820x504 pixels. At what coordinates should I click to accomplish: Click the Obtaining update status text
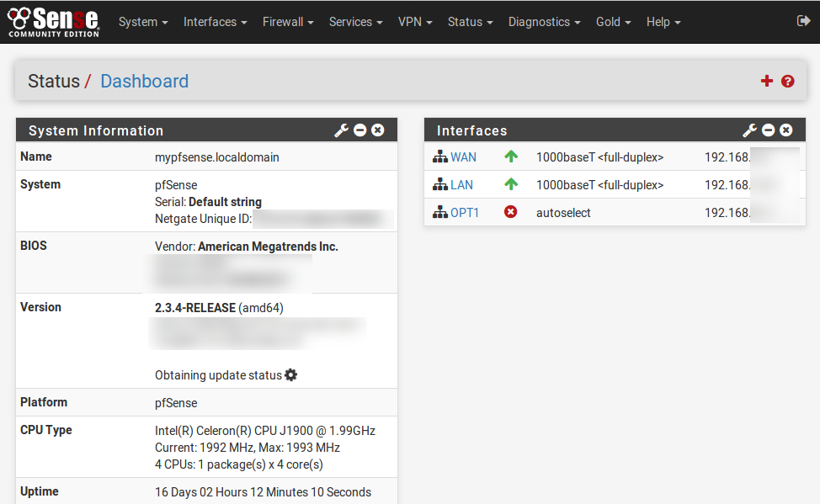[218, 375]
